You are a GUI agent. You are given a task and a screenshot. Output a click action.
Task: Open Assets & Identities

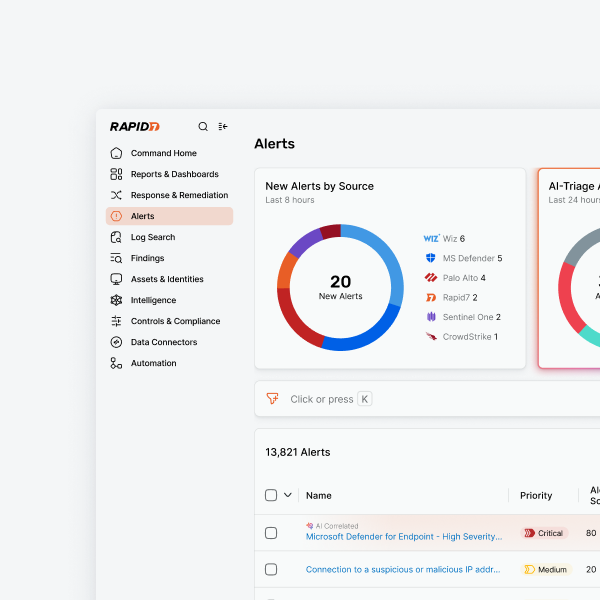[x=170, y=279]
